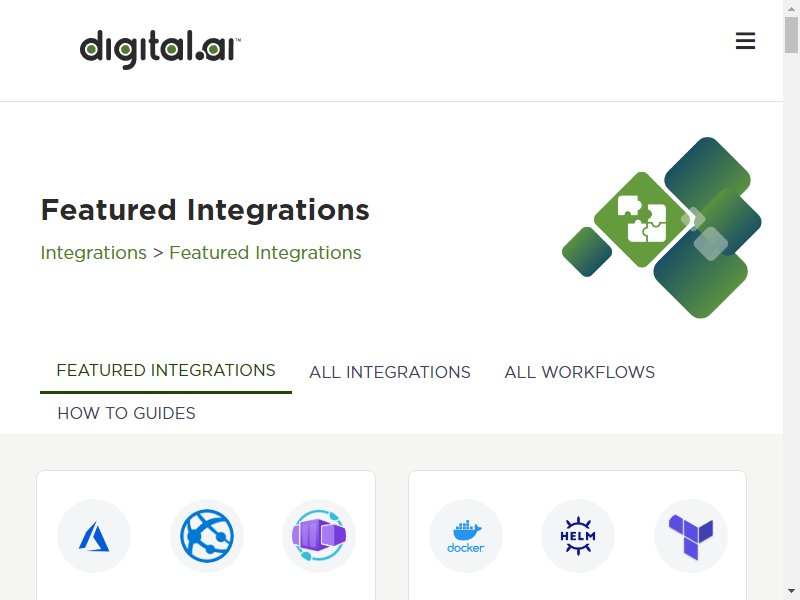The image size is (800, 600).
Task: Select the Helm icon
Action: (578, 536)
